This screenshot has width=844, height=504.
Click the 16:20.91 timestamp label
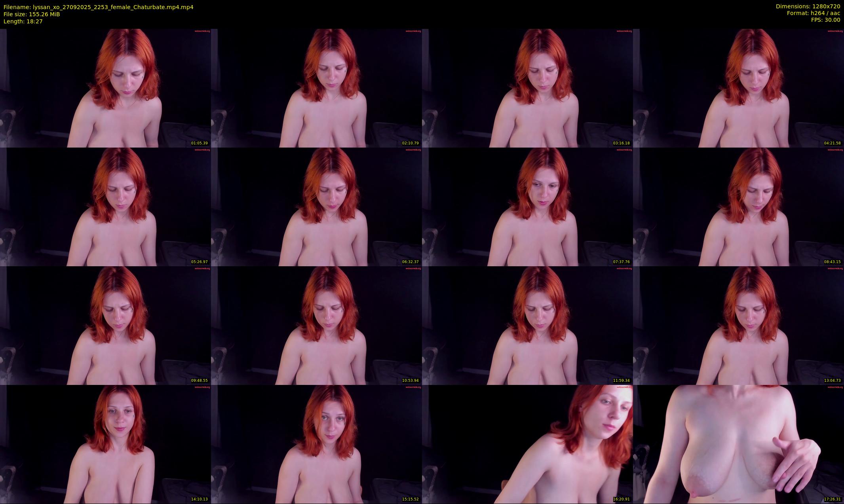point(622,499)
